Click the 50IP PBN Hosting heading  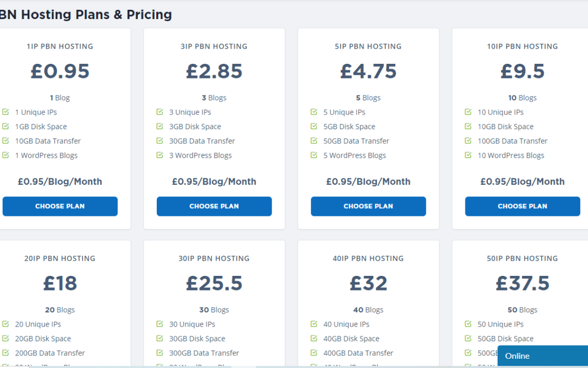[522, 258]
